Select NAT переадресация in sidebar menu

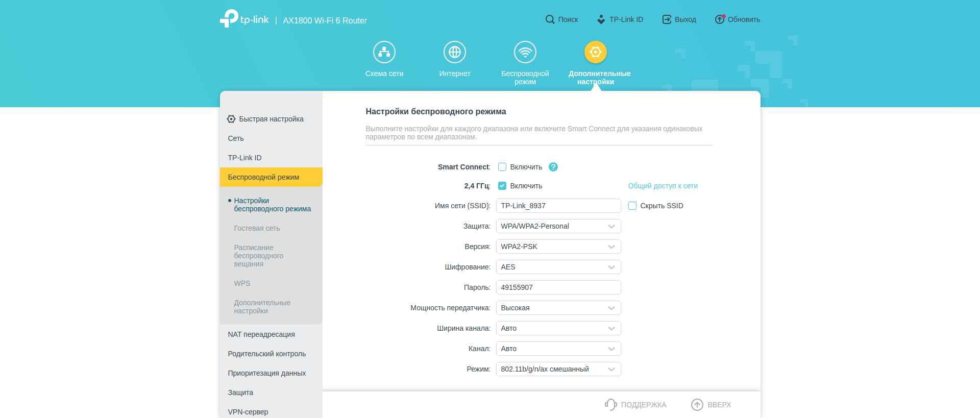point(261,334)
